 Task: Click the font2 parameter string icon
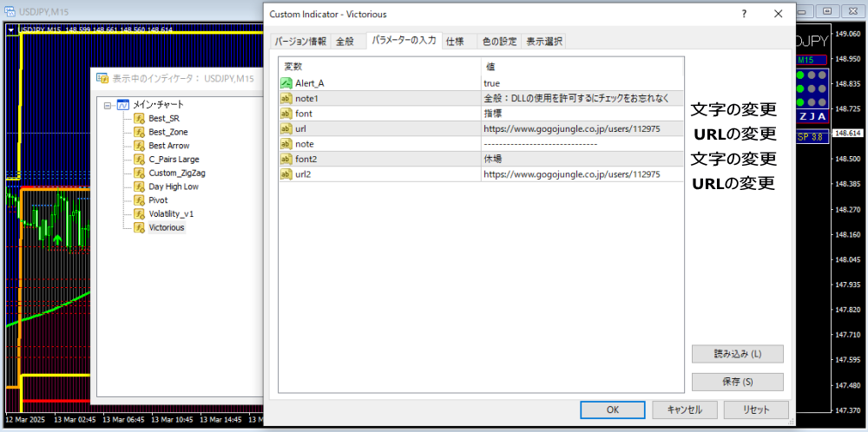click(286, 159)
